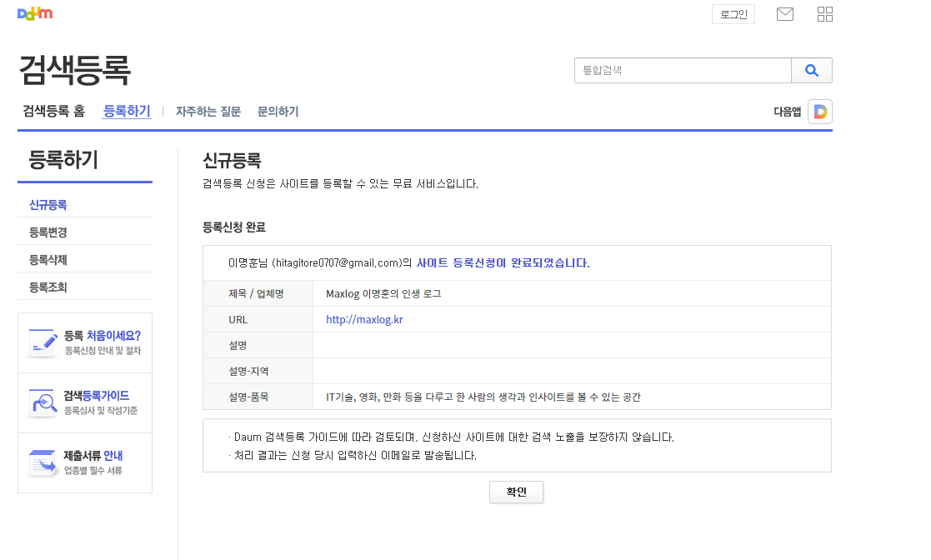Click the IT기술, 영화, 만화 description text
Image resolution: width=931 pixels, height=560 pixels.
tap(483, 397)
